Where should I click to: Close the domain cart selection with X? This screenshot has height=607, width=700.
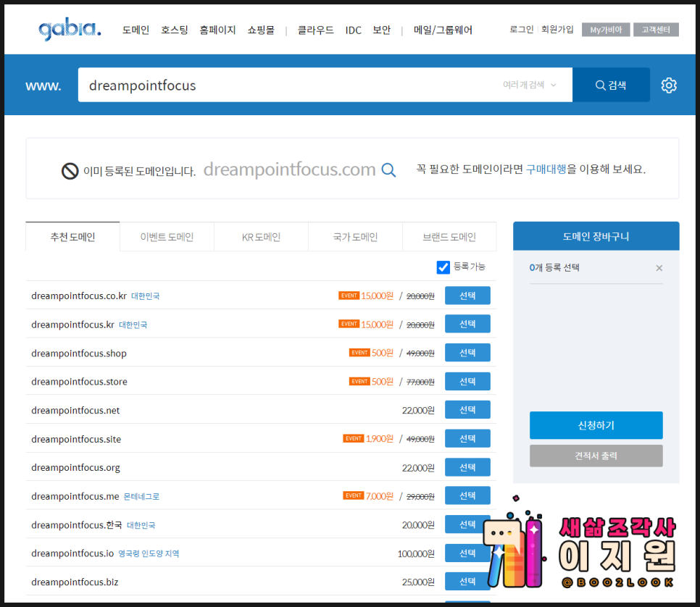pos(659,268)
